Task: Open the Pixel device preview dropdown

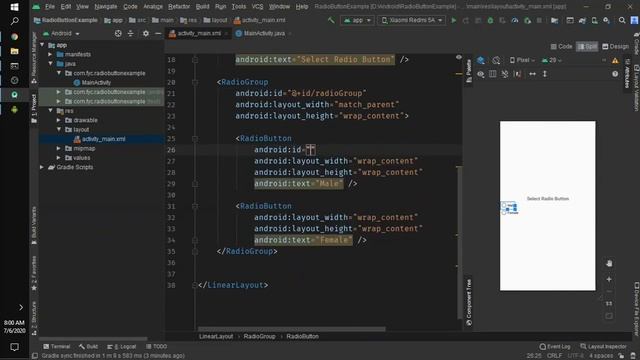Action: pos(522,60)
